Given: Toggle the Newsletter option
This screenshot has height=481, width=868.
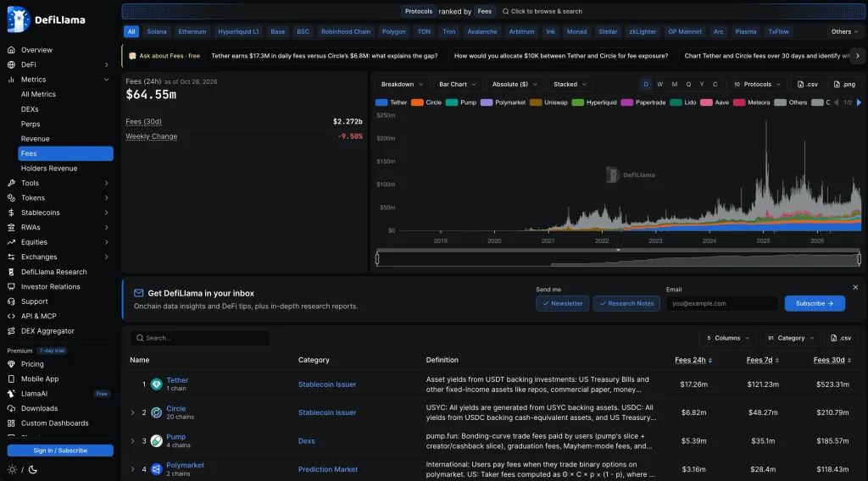Looking at the screenshot, I should [x=563, y=303].
